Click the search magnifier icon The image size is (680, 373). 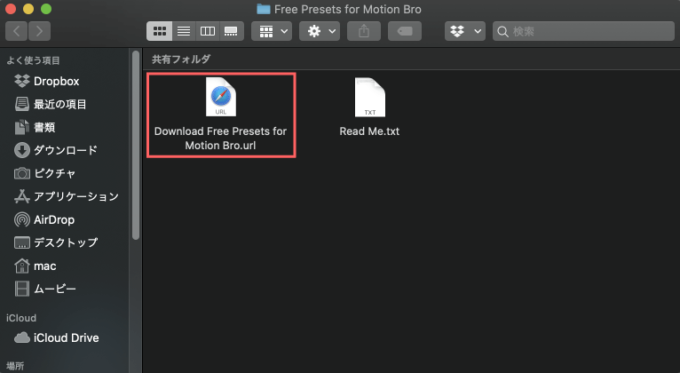coord(503,31)
